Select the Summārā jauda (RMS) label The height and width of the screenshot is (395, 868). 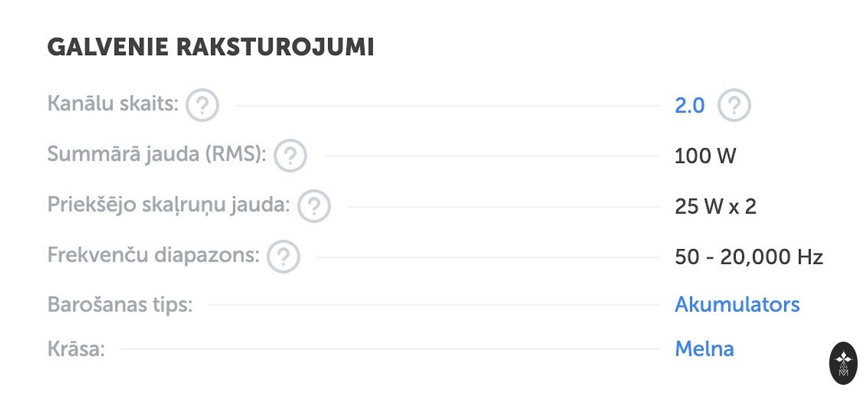(x=157, y=154)
